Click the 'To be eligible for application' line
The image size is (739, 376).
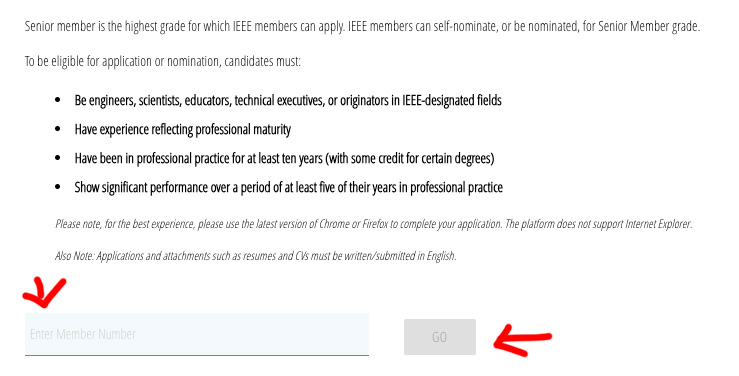click(163, 61)
